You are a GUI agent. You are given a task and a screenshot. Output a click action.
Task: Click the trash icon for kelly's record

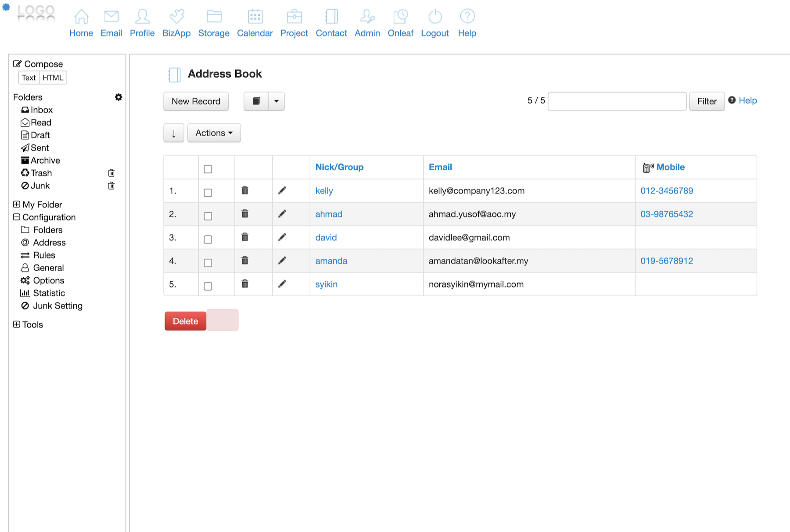(245, 190)
